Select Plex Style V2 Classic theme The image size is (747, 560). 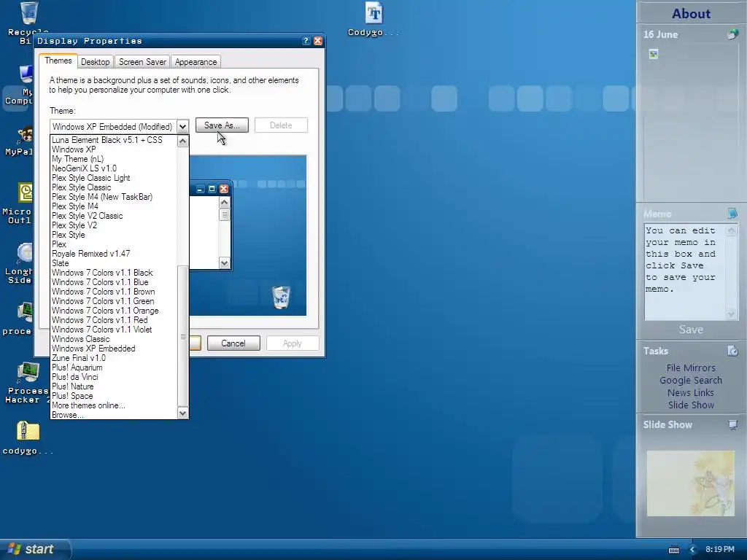113,216
